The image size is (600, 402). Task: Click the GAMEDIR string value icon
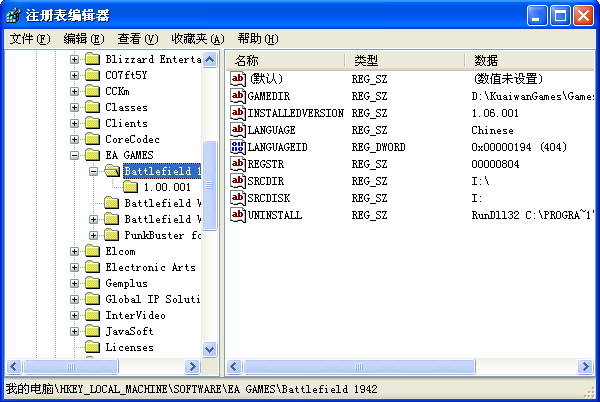(238, 96)
